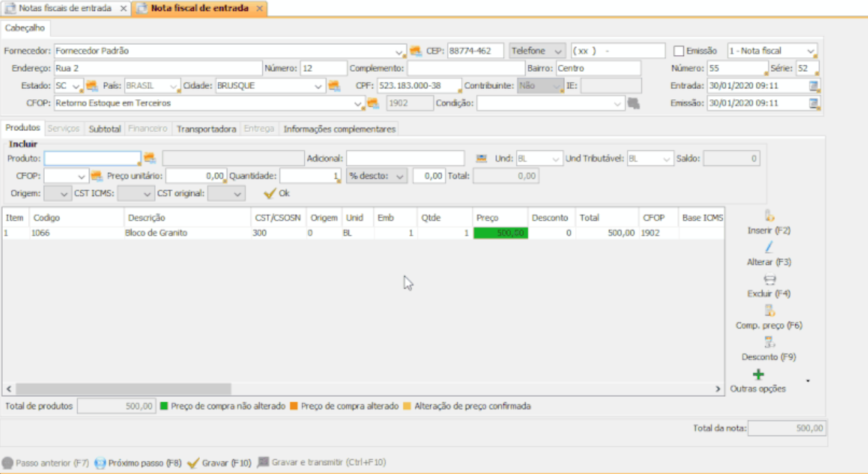This screenshot has height=474, width=868.
Task: Toggle the Emissão checkbox
Action: click(679, 51)
